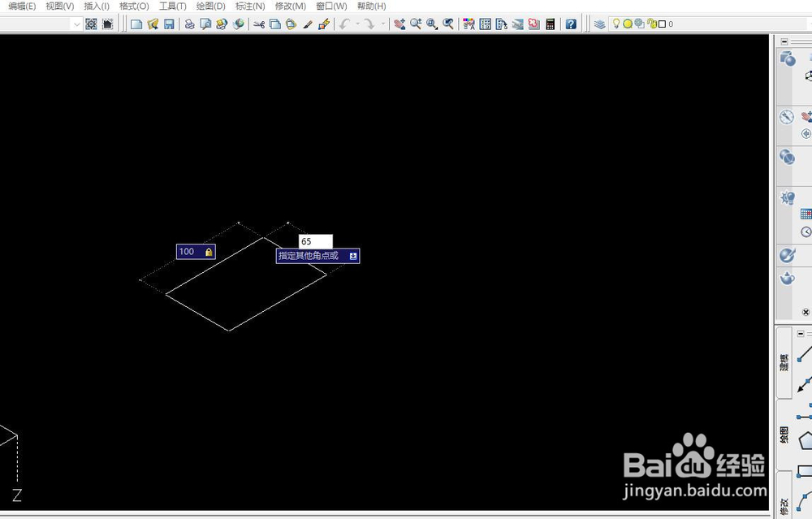The width and height of the screenshot is (812, 519).
Task: Open the 工具(T) menu
Action: pyautogui.click(x=172, y=6)
